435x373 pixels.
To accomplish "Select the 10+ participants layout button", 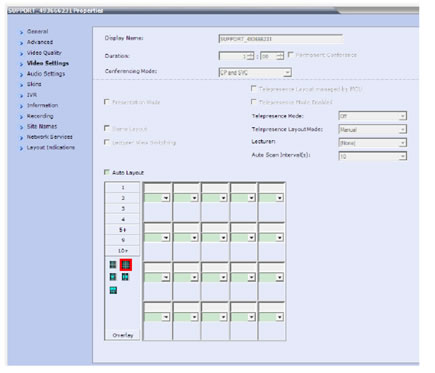I will click(x=123, y=250).
